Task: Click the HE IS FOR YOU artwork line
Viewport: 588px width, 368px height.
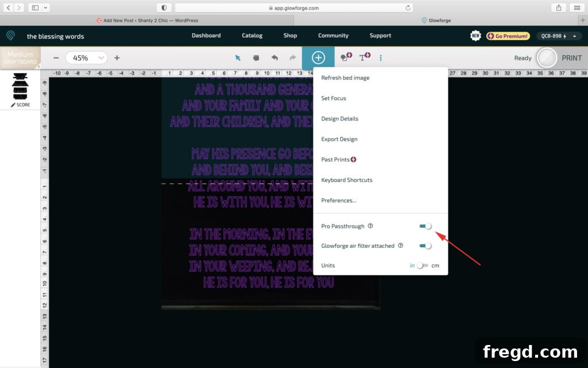Action: 269,282
